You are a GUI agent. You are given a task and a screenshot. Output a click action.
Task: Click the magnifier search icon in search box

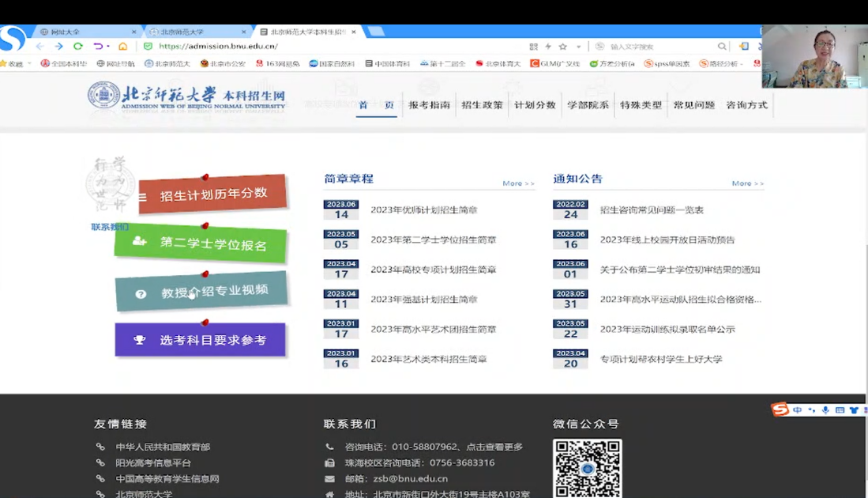click(x=722, y=47)
